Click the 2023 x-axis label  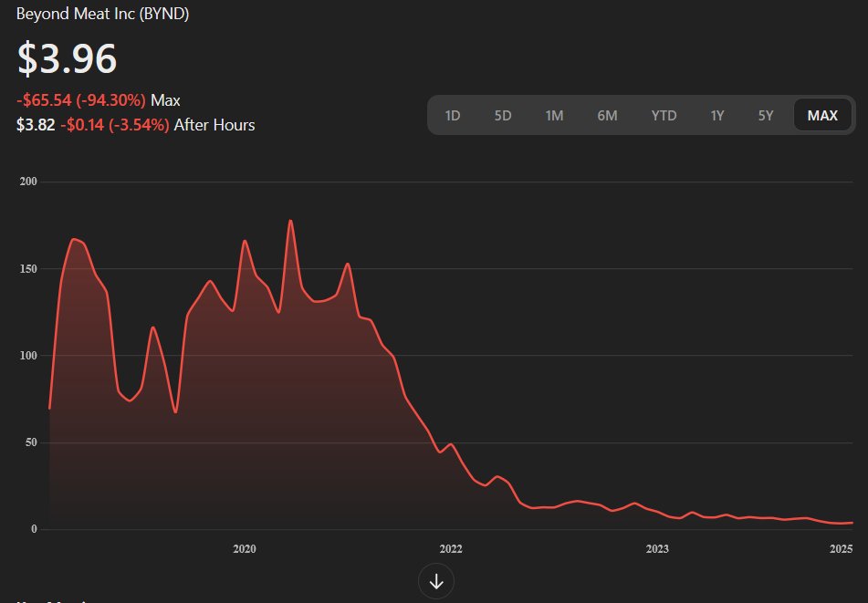click(x=657, y=549)
